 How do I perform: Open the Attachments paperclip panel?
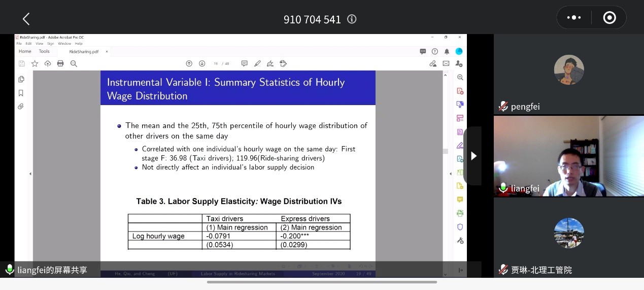[21, 107]
